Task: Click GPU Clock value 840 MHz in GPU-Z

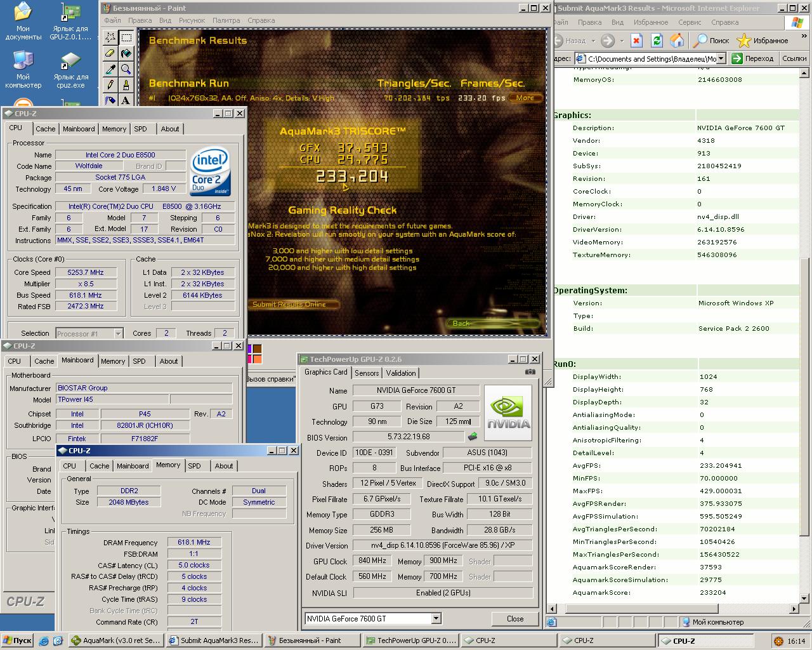Action: tap(372, 561)
